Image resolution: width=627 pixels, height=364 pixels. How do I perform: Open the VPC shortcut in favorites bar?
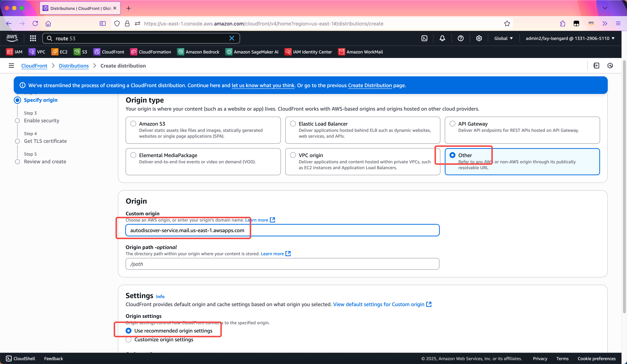37,52
